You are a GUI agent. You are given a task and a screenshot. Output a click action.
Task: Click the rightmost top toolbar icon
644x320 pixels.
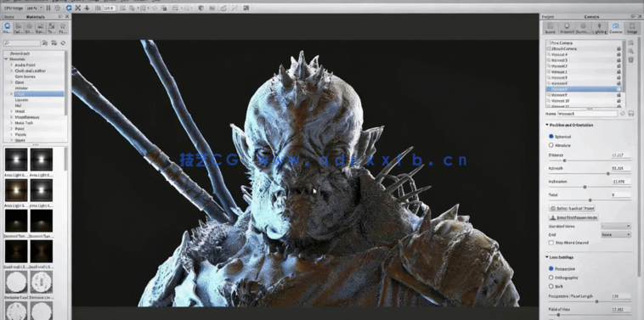(x=246, y=8)
